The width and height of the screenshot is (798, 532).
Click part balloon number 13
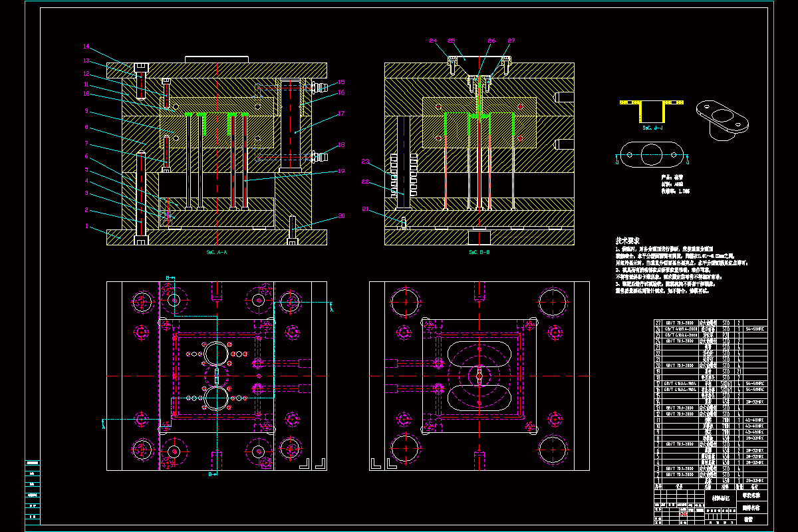pyautogui.click(x=86, y=61)
